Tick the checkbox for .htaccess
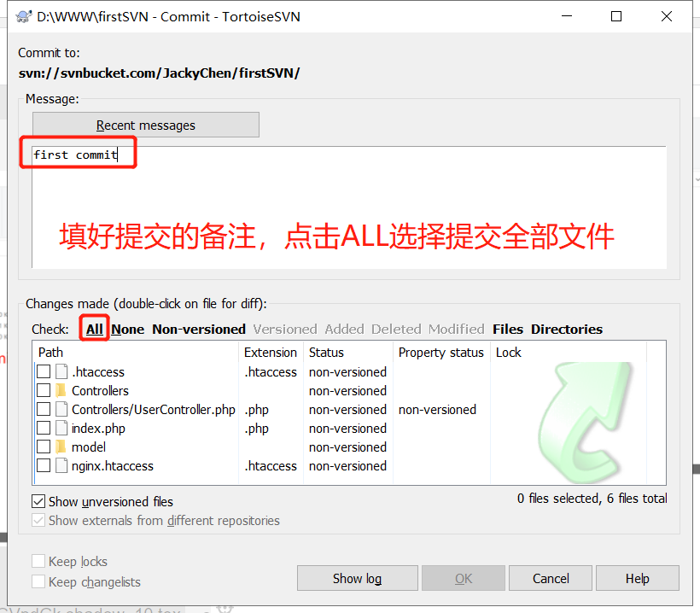 point(44,371)
